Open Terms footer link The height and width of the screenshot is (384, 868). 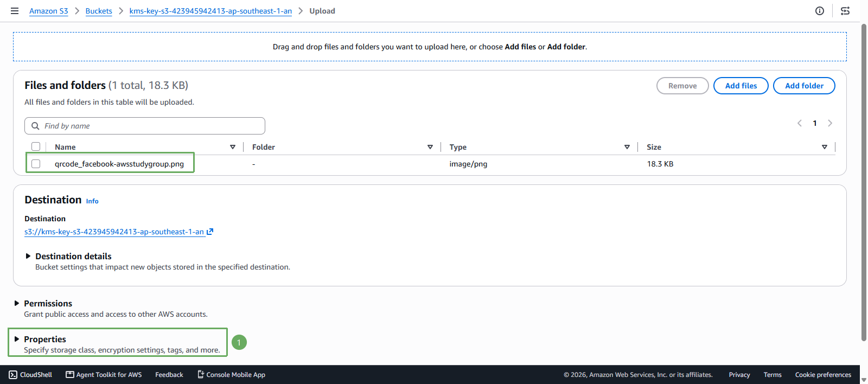(x=773, y=375)
